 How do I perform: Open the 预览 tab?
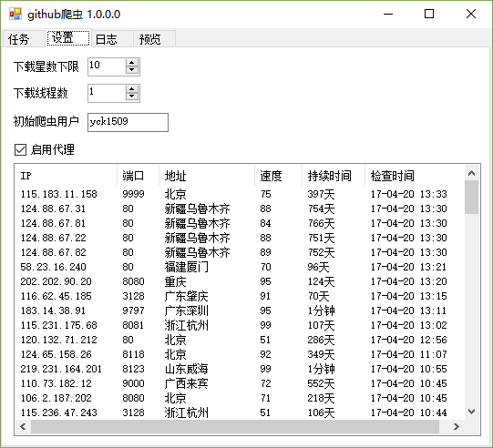(154, 39)
